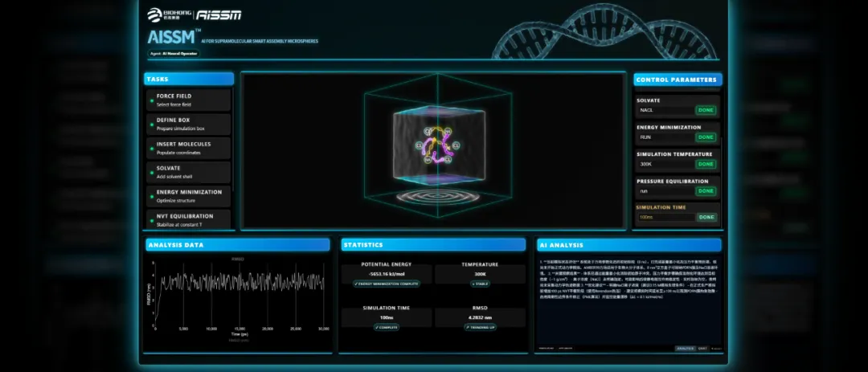Screen dimensions: 868x372
Task: Click the Trending Up RMSD badge
Action: click(480, 327)
